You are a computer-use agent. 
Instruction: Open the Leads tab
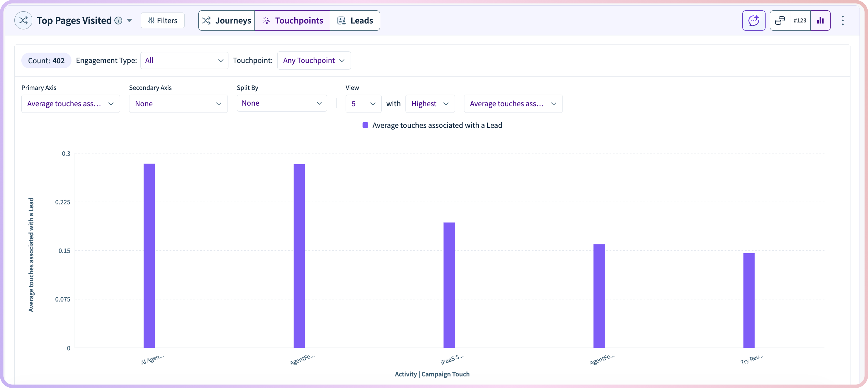coord(355,21)
